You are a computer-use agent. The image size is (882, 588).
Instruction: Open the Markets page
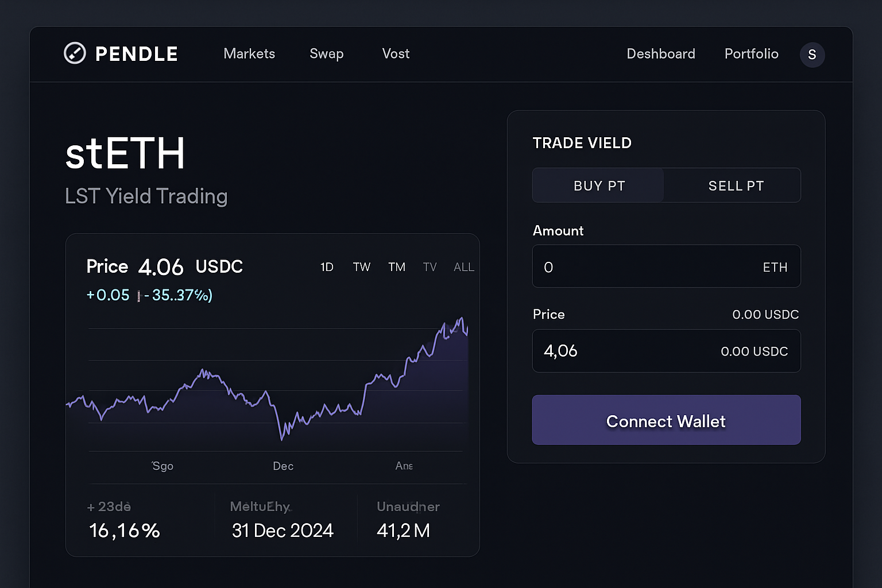tap(249, 53)
